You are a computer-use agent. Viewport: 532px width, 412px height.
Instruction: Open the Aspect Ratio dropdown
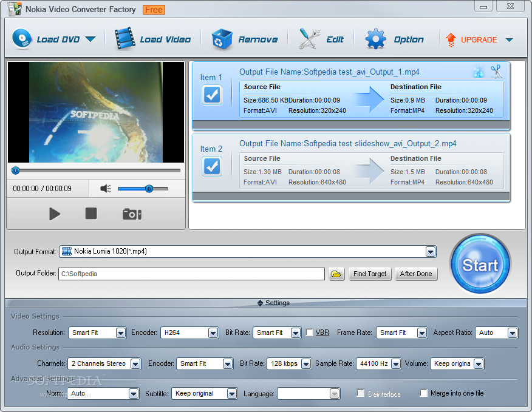coord(513,333)
